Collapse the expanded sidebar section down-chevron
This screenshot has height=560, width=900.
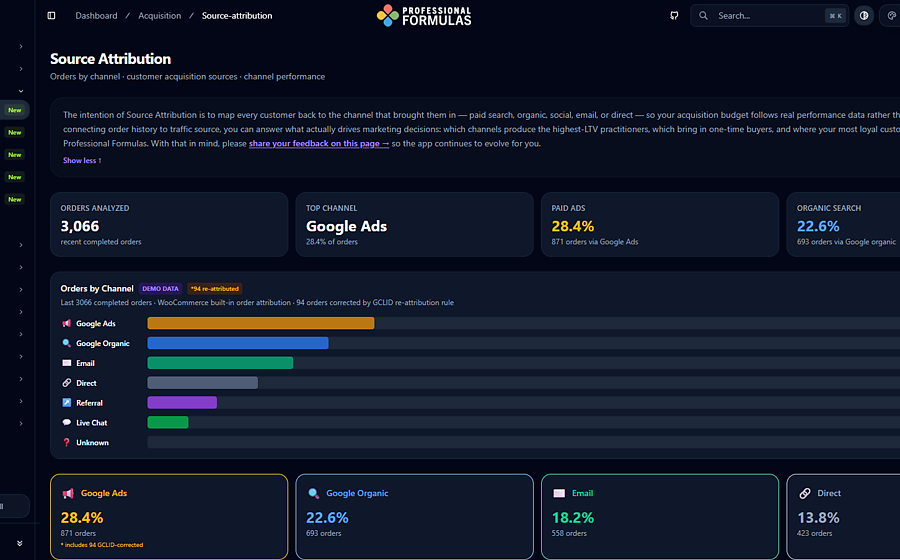(x=21, y=91)
